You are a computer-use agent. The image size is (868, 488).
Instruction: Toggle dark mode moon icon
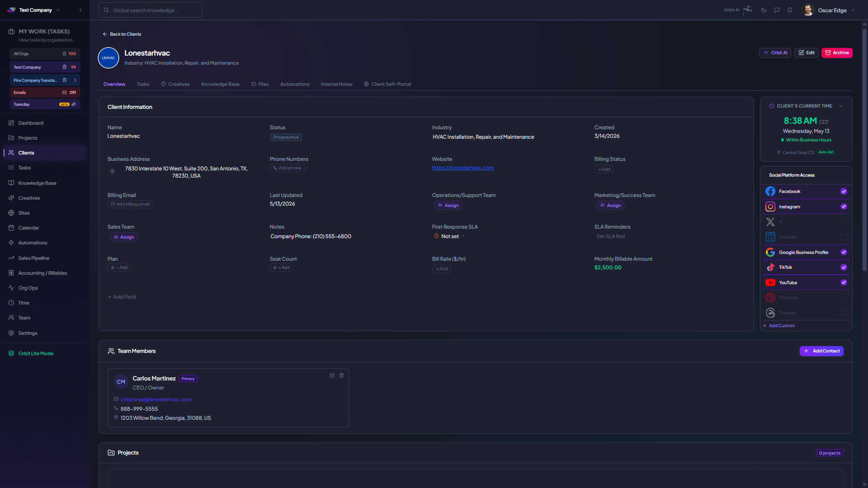(x=764, y=10)
